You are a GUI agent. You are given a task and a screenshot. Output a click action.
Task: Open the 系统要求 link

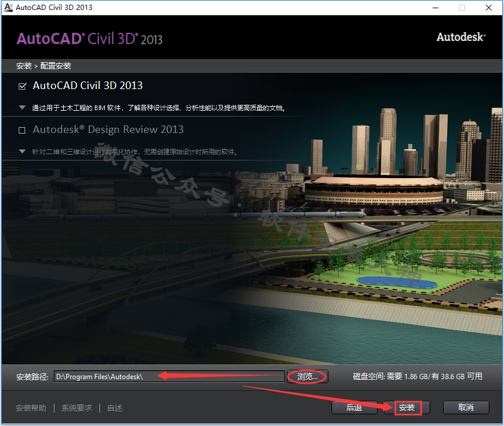[x=77, y=408]
